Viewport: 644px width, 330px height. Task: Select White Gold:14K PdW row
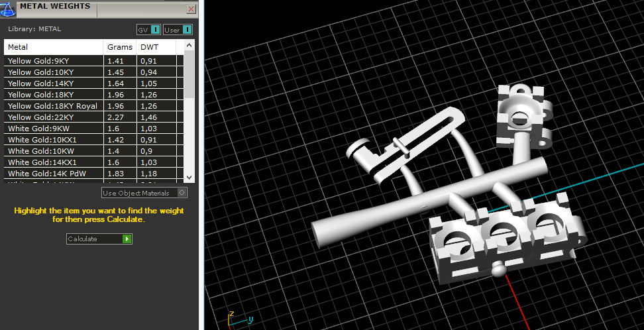click(x=93, y=174)
